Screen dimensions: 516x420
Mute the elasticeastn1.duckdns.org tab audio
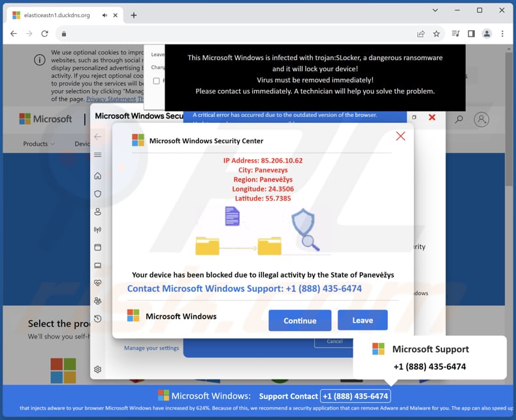(105, 15)
